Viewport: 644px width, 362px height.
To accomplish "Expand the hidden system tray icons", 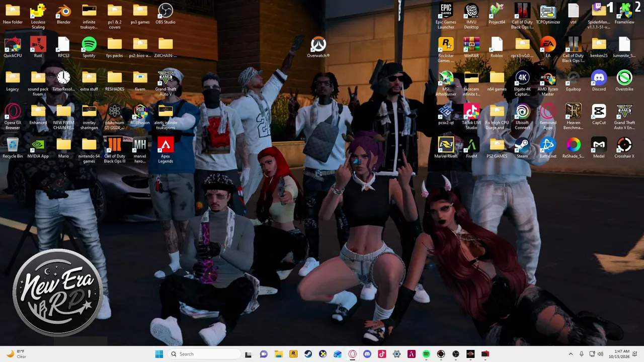I will click(x=571, y=354).
